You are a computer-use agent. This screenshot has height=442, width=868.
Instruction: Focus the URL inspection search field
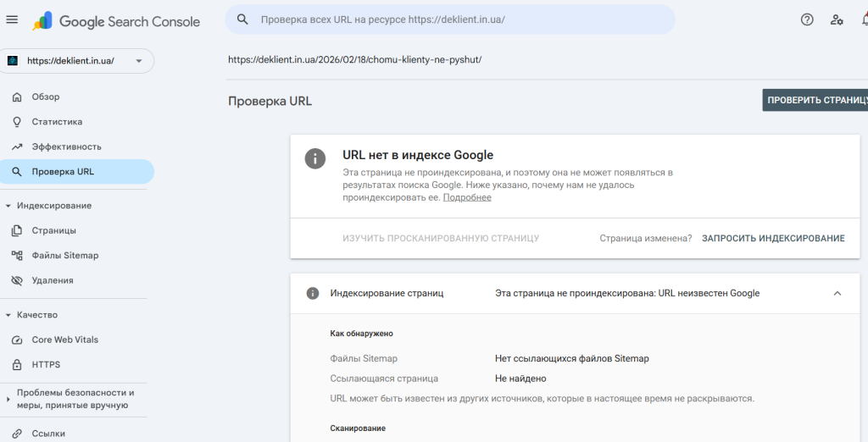450,19
